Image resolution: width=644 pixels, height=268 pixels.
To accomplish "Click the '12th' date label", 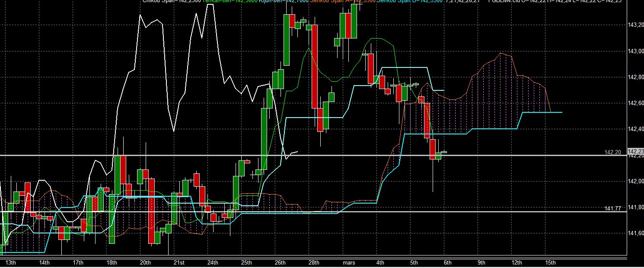I will point(516,263).
